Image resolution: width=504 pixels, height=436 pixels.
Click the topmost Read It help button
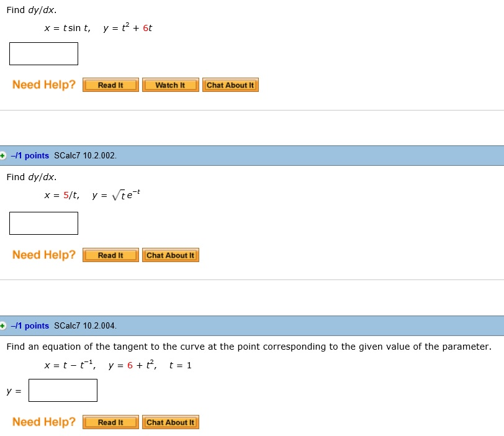point(110,84)
